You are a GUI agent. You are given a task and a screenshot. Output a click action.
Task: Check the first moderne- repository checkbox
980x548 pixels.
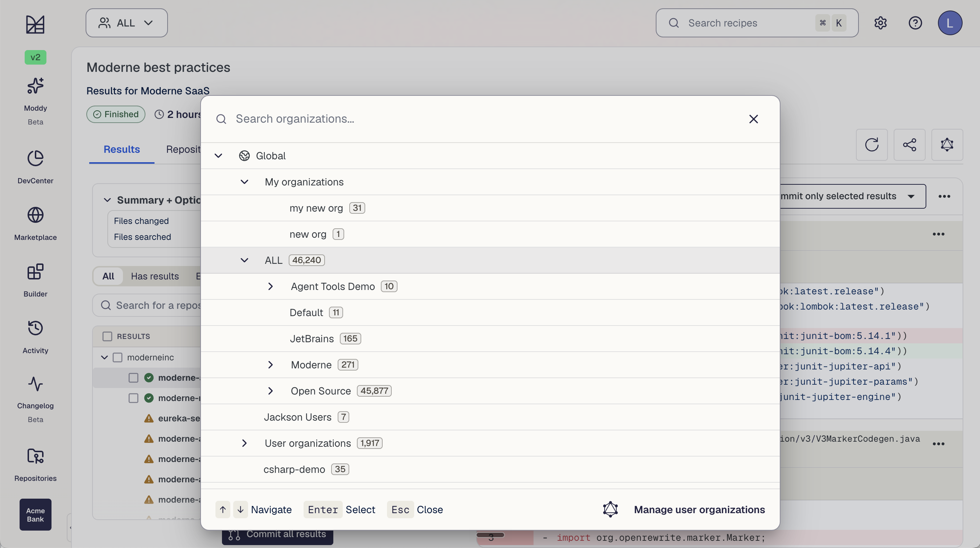133,377
